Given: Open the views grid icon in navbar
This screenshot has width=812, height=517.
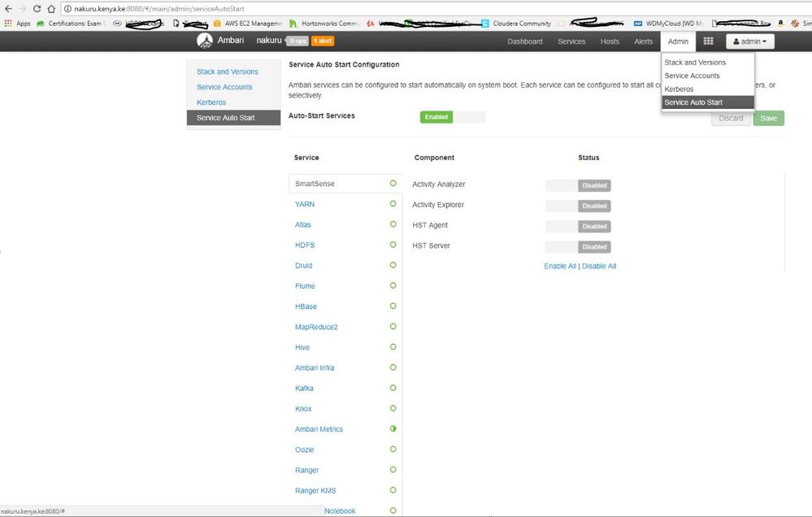Looking at the screenshot, I should click(708, 41).
